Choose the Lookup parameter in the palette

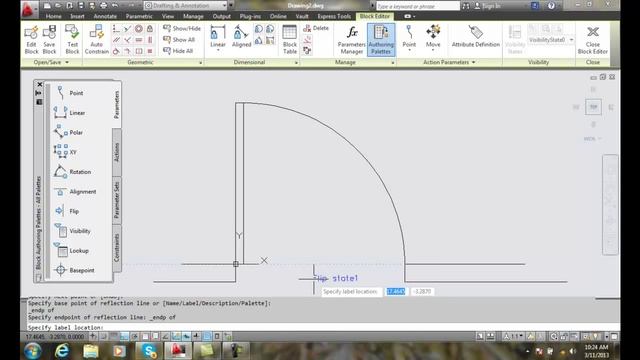[71, 251]
